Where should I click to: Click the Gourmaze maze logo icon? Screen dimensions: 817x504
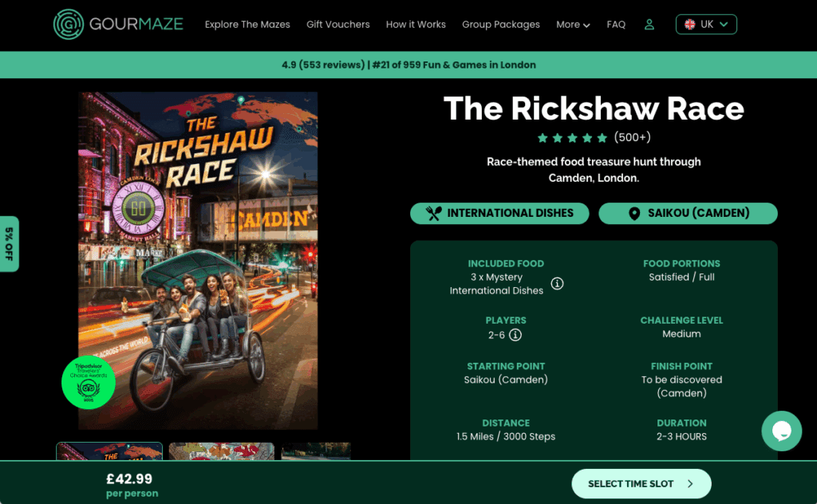(69, 25)
